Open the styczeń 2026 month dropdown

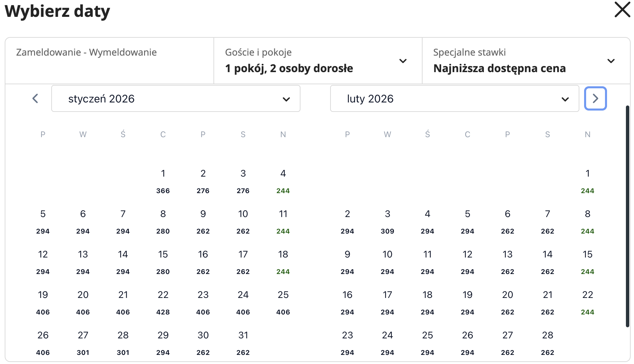point(176,98)
